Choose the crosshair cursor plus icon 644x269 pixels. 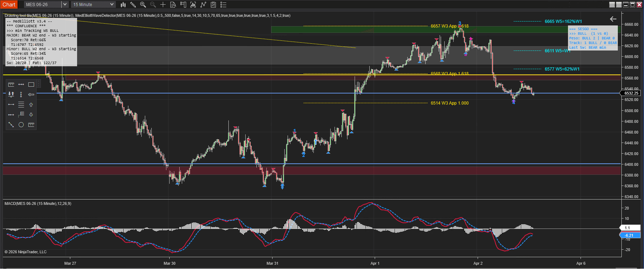point(163,5)
